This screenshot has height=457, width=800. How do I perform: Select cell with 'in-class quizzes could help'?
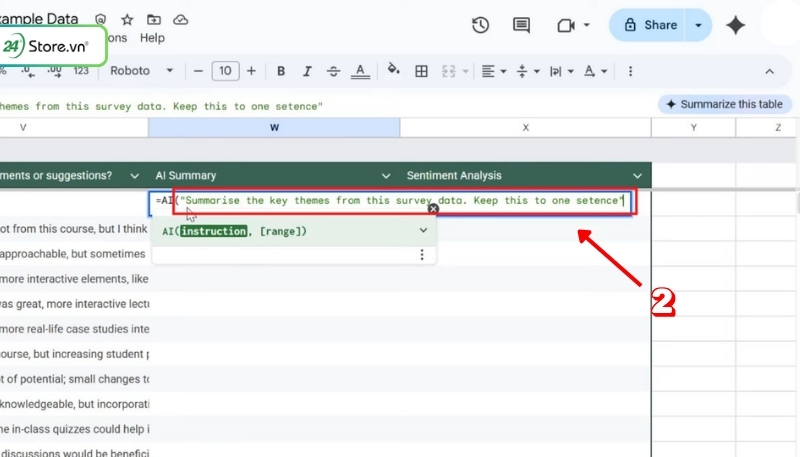(x=74, y=429)
